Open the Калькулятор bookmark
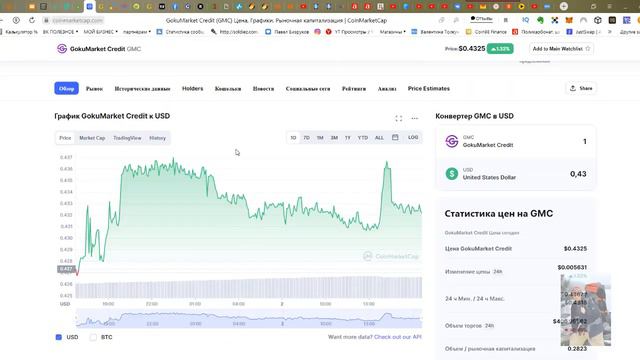This screenshot has height=360, width=640. point(18,31)
